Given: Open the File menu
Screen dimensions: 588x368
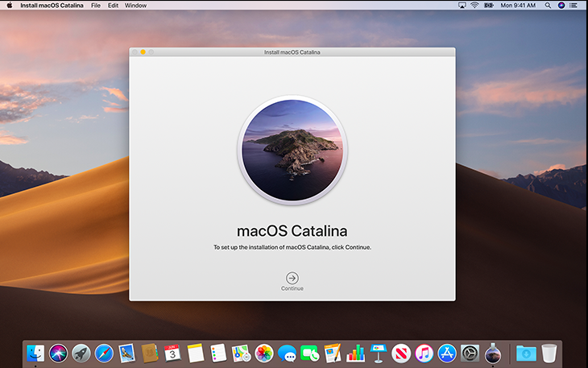Looking at the screenshot, I should 96,6.
